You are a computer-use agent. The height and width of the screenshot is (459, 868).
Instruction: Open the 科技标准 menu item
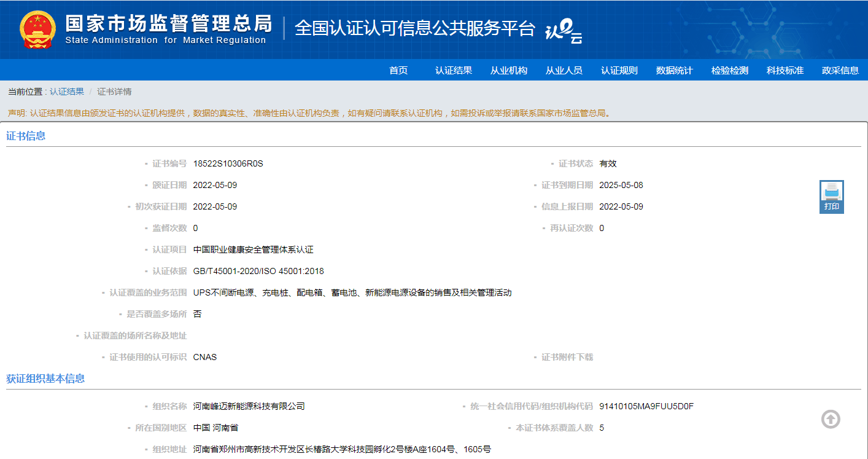tap(785, 70)
